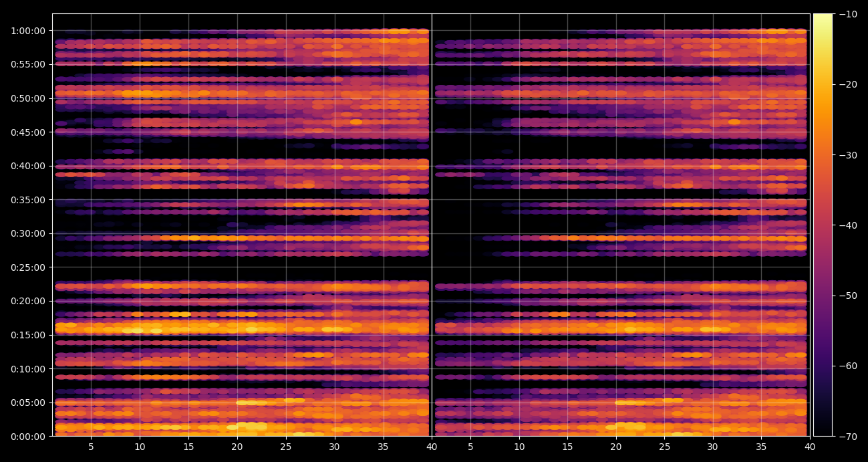Click the 0:30:00 y-axis tick label

[28, 233]
